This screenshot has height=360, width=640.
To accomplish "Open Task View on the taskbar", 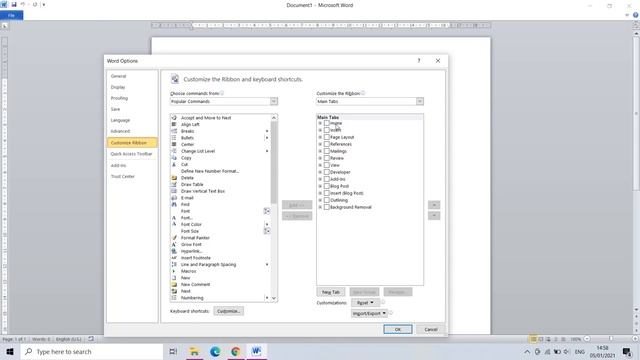I will [173, 351].
